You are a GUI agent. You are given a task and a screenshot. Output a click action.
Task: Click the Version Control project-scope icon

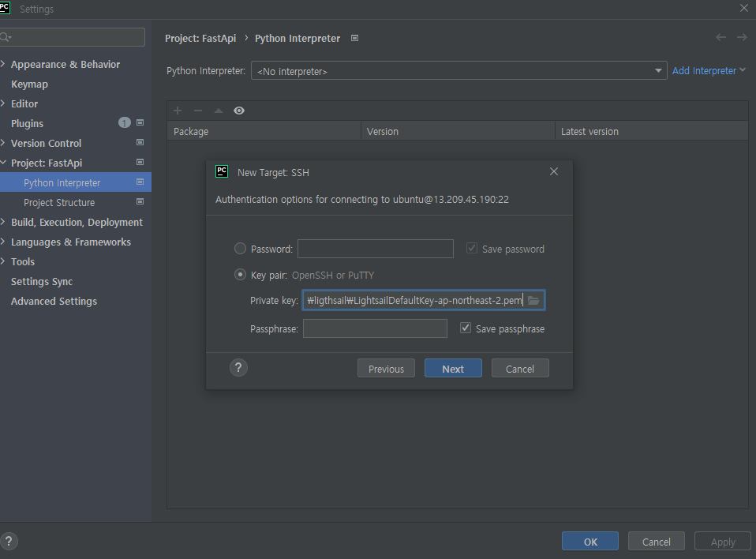click(140, 143)
